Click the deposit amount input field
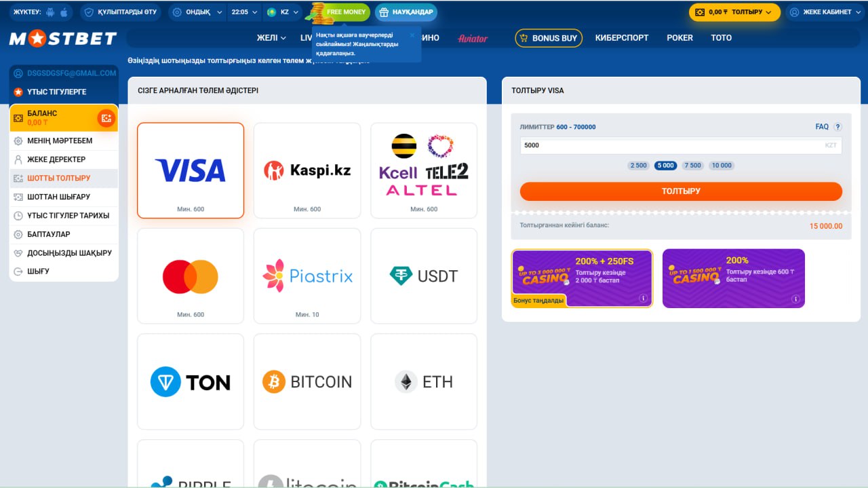 pyautogui.click(x=681, y=145)
